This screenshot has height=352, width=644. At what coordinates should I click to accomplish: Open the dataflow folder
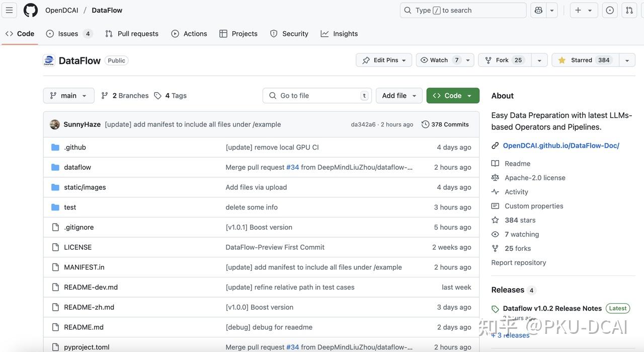[77, 167]
